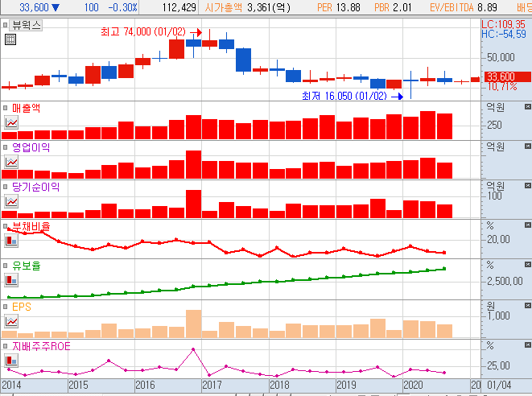Viewport: 532px width, 396px height.
Task: Toggle the square marker beside 당기순이익
Action: [x=5, y=187]
